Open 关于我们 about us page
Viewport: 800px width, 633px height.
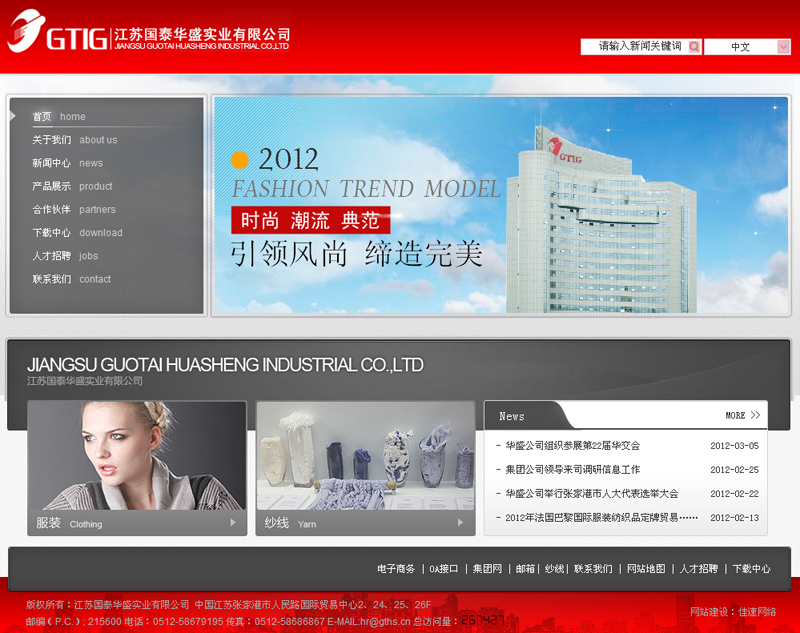coord(74,140)
